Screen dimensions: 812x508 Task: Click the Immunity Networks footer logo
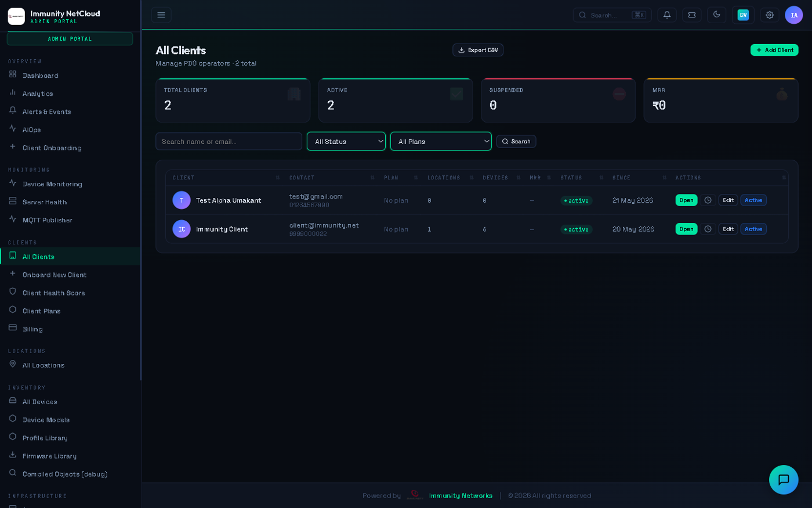click(x=415, y=495)
